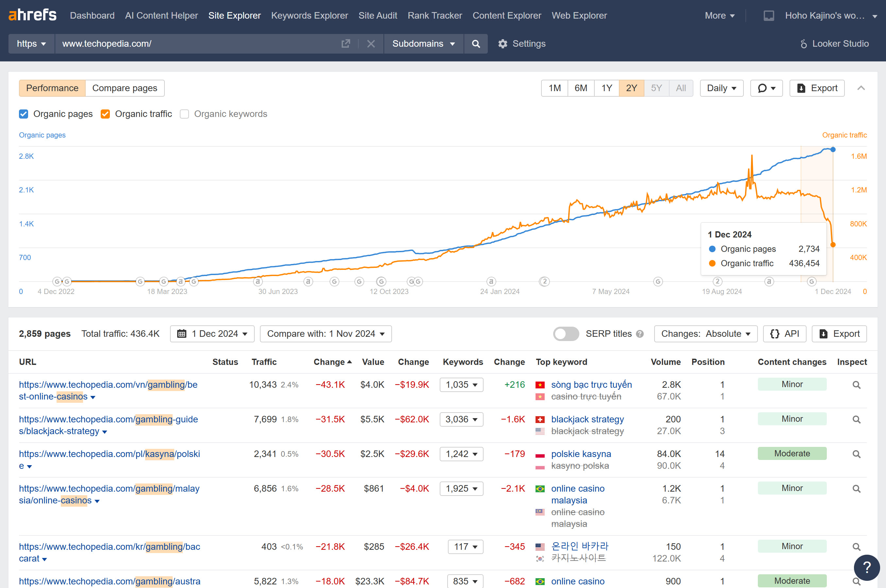
Task: Uncheck the Organic pages checkbox
Action: 24,114
